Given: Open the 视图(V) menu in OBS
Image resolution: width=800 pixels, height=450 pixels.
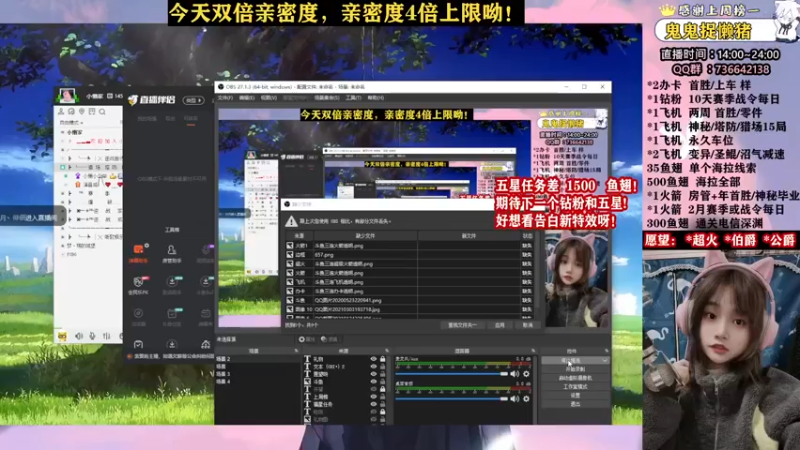Looking at the screenshot, I should click(268, 97).
